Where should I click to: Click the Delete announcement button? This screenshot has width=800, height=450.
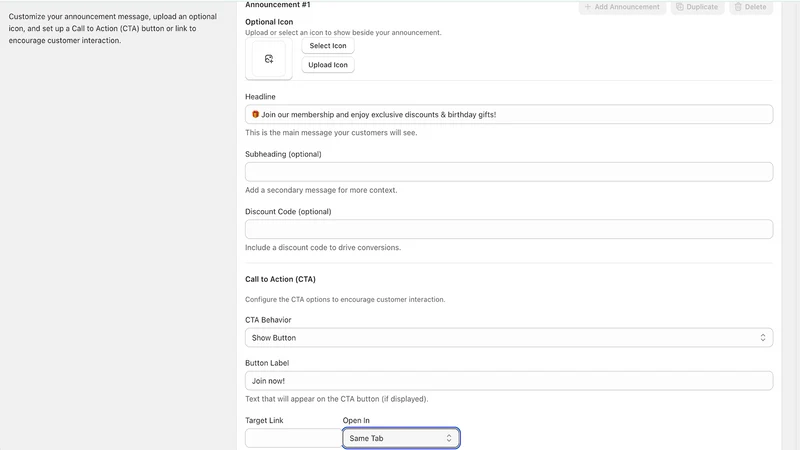click(x=751, y=7)
